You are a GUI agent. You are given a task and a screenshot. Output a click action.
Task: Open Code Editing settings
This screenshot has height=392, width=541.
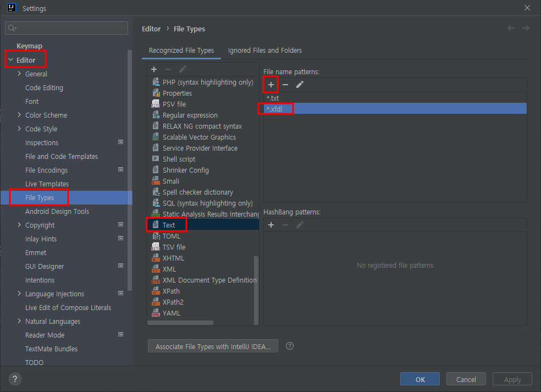coord(44,87)
